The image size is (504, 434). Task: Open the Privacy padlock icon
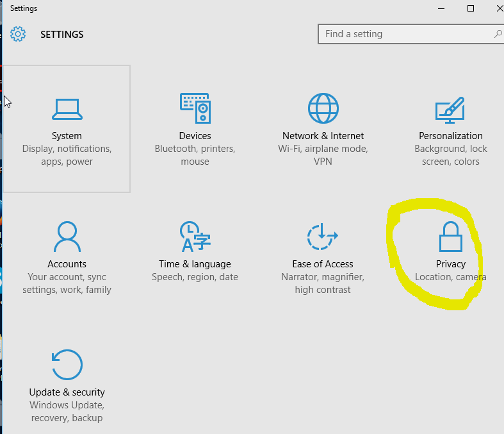coord(451,237)
